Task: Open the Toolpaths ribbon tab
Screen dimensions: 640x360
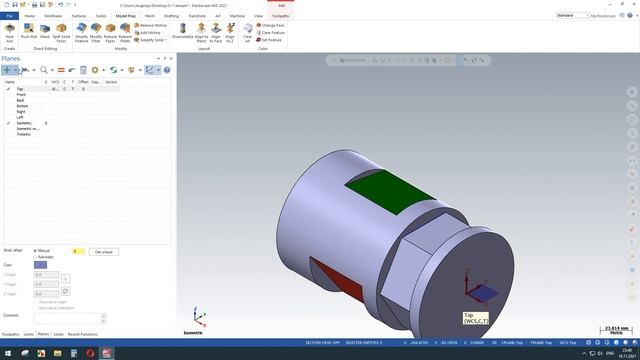Action: pos(281,16)
